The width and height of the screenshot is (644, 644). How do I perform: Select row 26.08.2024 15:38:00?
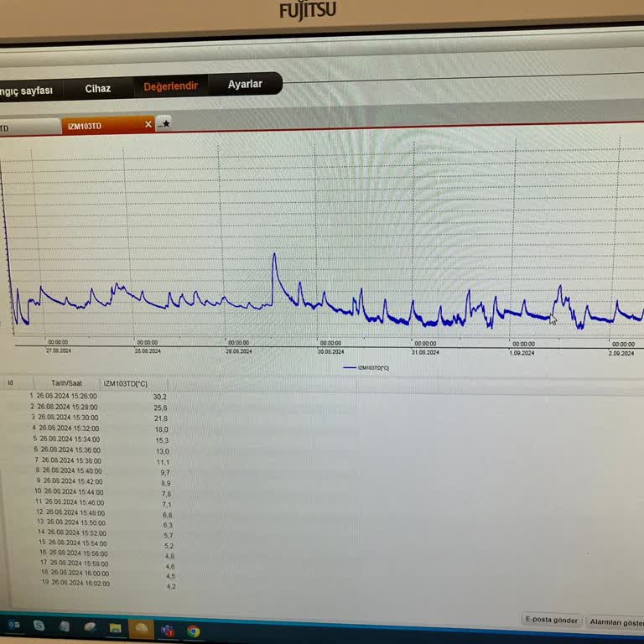[x=101, y=461]
